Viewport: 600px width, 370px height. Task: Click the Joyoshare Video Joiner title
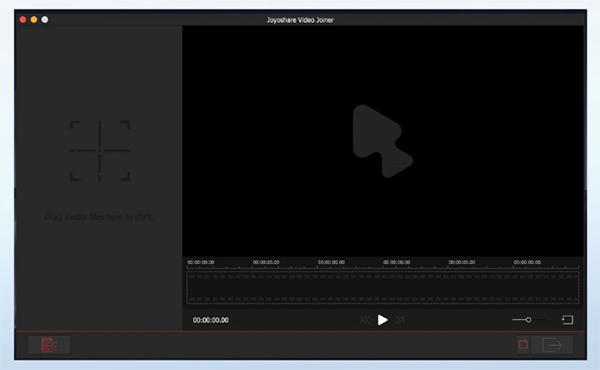300,20
